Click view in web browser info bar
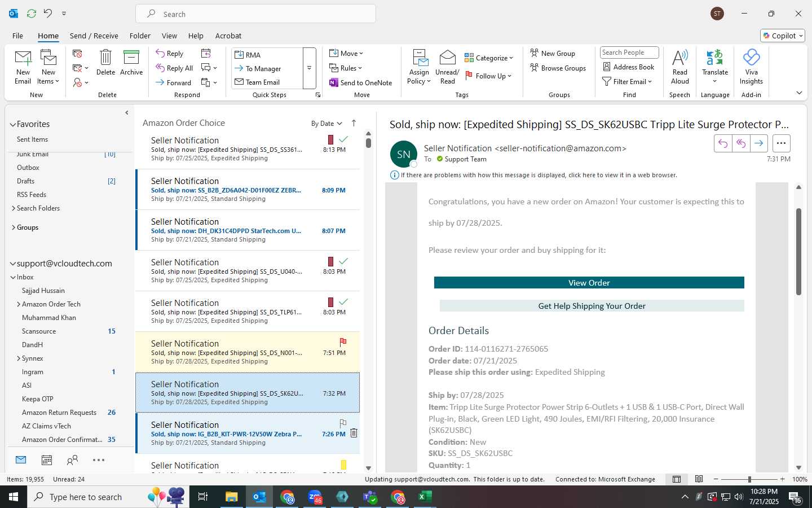 539,175
